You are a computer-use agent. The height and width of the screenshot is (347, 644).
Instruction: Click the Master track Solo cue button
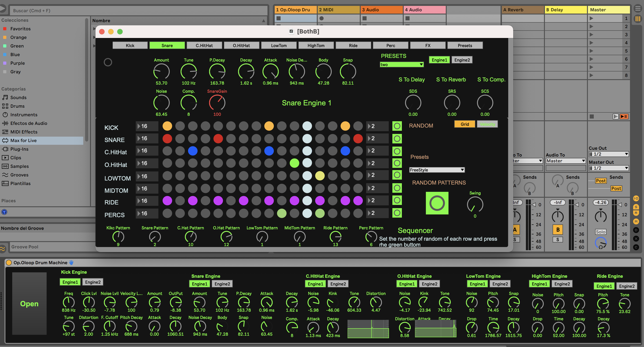click(x=600, y=232)
